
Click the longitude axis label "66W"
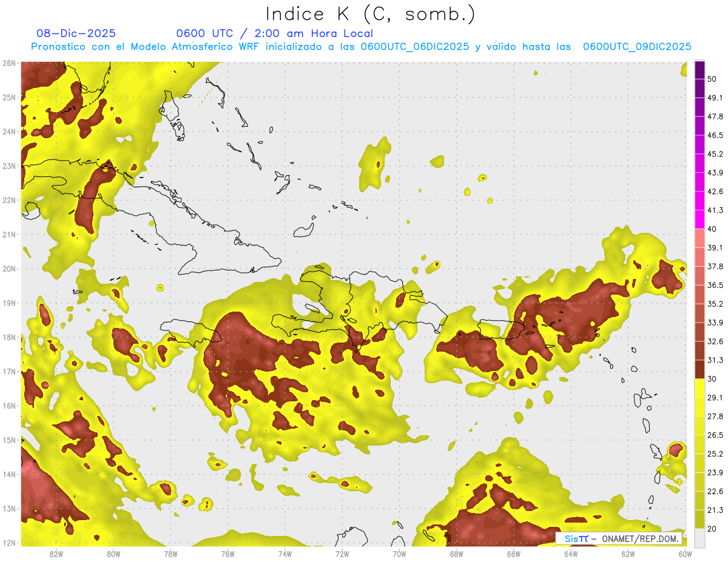click(x=514, y=554)
